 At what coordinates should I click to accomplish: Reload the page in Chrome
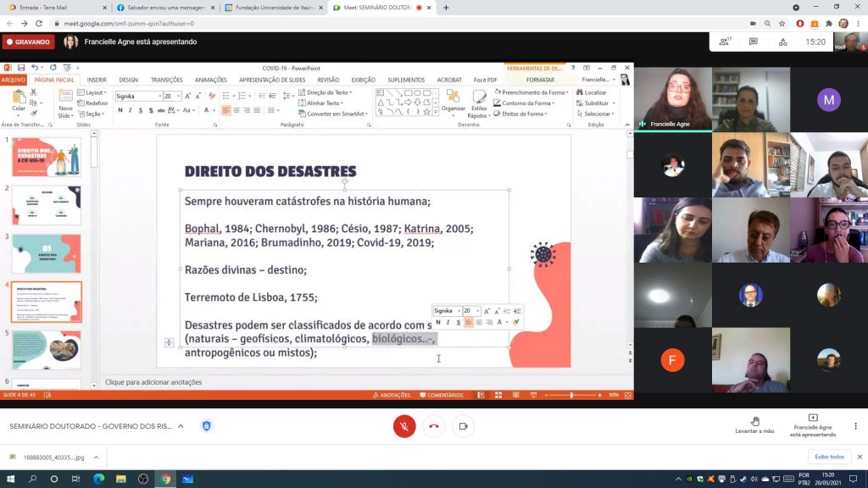(39, 24)
